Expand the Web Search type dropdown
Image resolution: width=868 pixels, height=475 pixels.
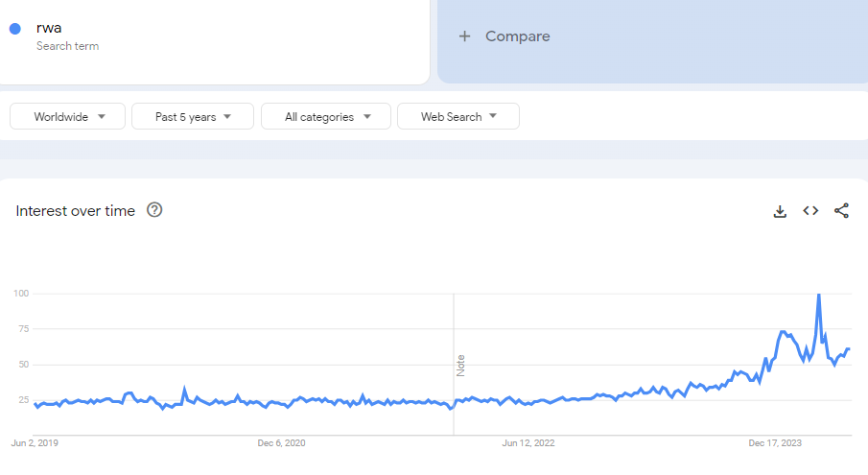pyautogui.click(x=458, y=116)
